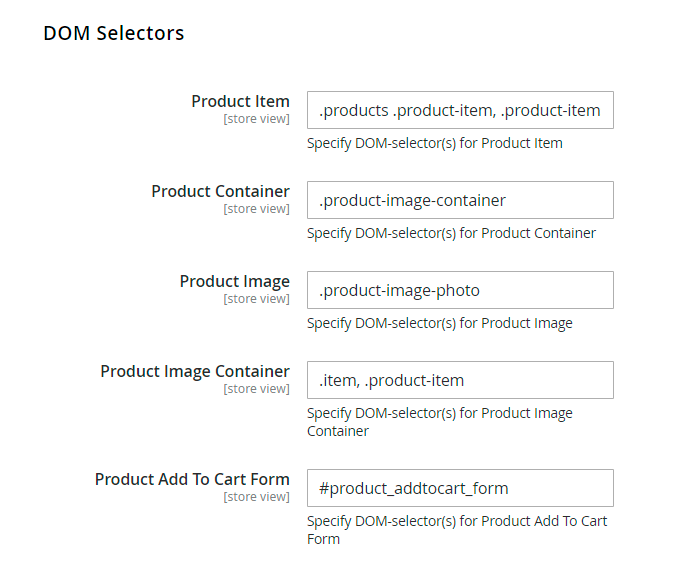The height and width of the screenshot is (571, 684).
Task: Focus the Product Container text box
Action: [x=460, y=200]
